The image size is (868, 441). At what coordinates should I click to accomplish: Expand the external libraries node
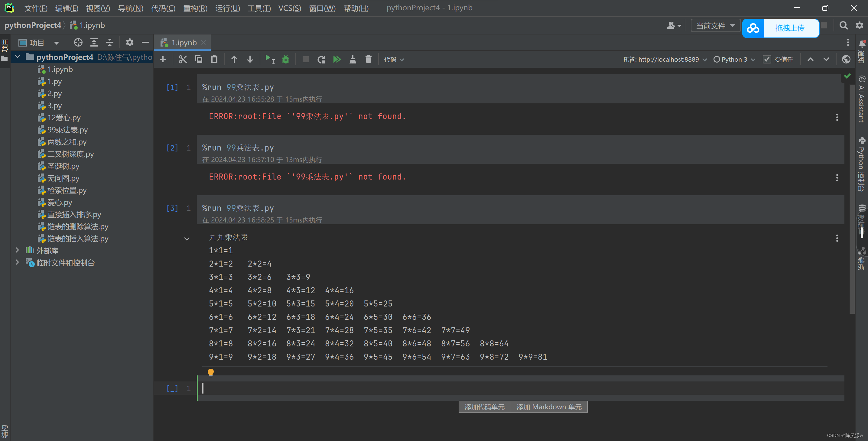click(x=18, y=250)
